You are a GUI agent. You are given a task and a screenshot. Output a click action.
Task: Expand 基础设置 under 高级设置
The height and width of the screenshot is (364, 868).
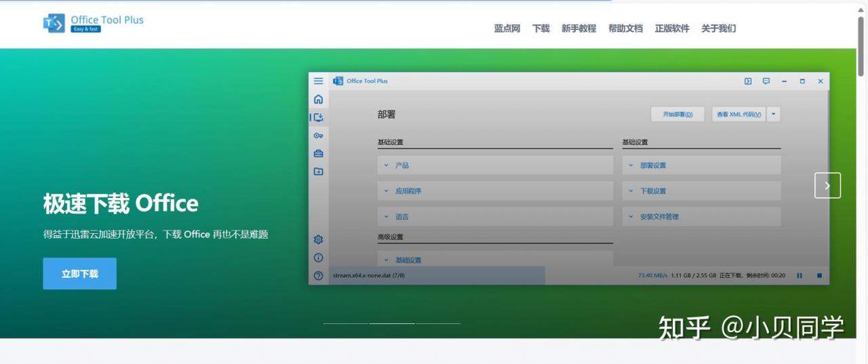[x=495, y=259]
